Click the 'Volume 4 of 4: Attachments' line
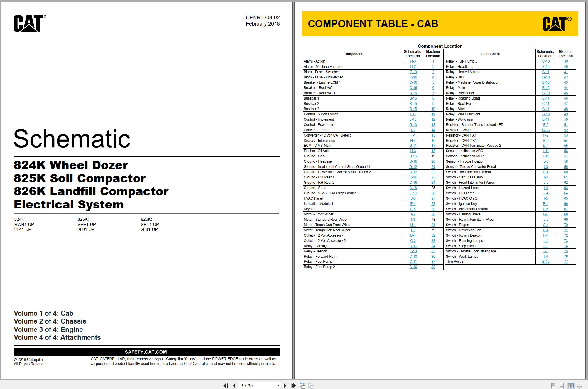588x389 pixels. click(57, 337)
